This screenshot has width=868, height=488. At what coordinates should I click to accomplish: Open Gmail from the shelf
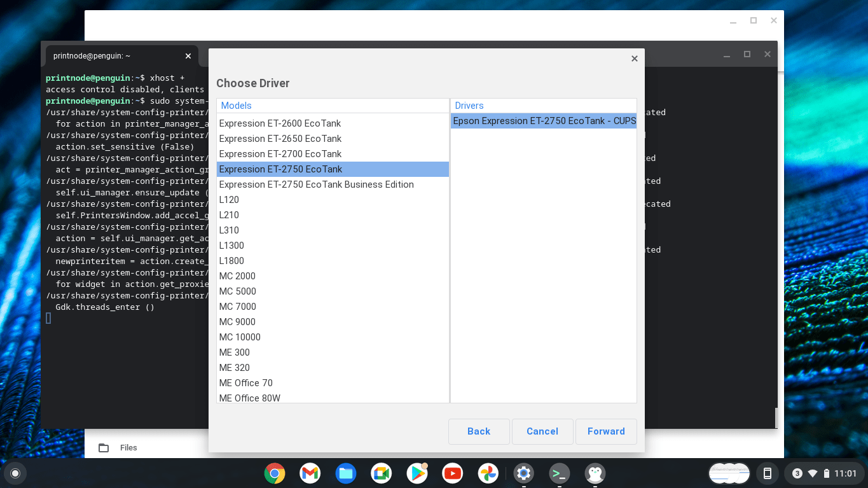click(310, 473)
